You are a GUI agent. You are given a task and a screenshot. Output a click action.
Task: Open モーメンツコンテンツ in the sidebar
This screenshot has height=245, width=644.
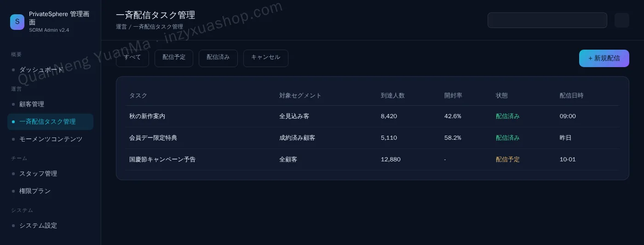point(50,139)
